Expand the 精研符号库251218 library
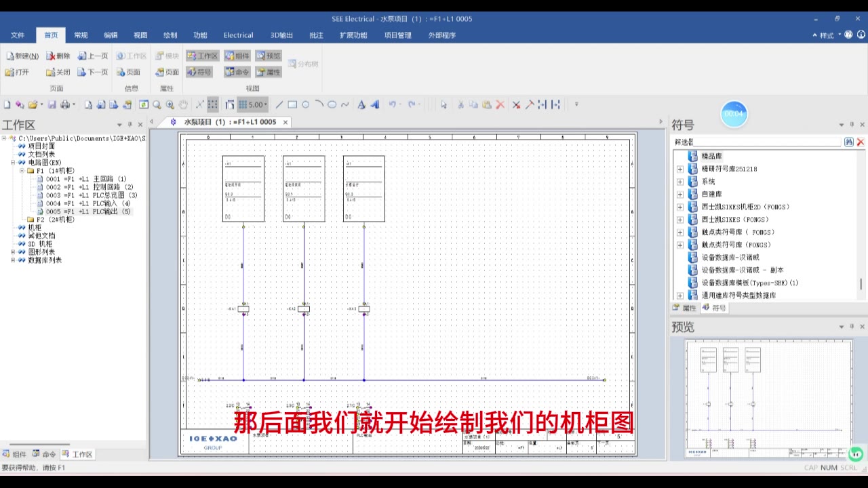This screenshot has height=488, width=868. (x=680, y=169)
